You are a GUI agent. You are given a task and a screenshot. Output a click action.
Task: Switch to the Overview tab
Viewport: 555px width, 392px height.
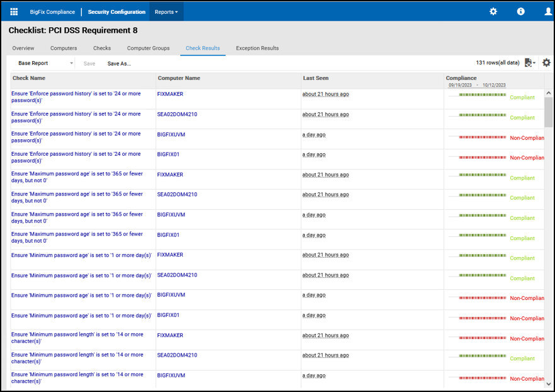23,49
